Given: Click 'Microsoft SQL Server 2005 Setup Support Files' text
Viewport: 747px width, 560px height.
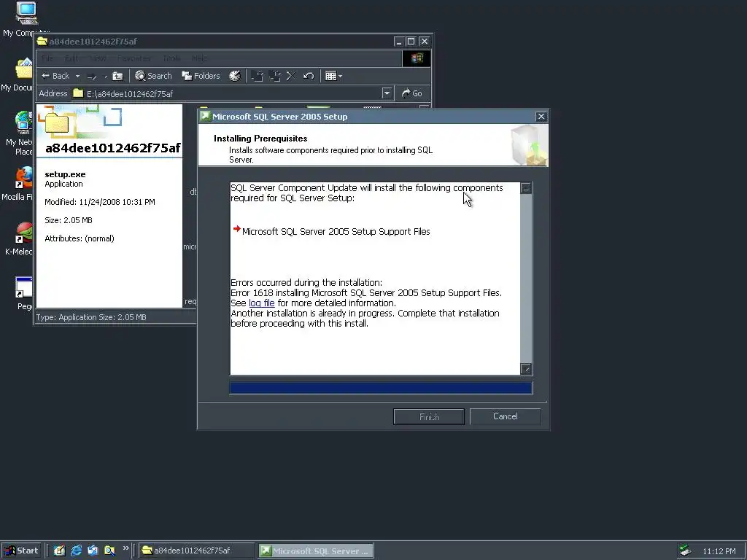Looking at the screenshot, I should [x=336, y=231].
